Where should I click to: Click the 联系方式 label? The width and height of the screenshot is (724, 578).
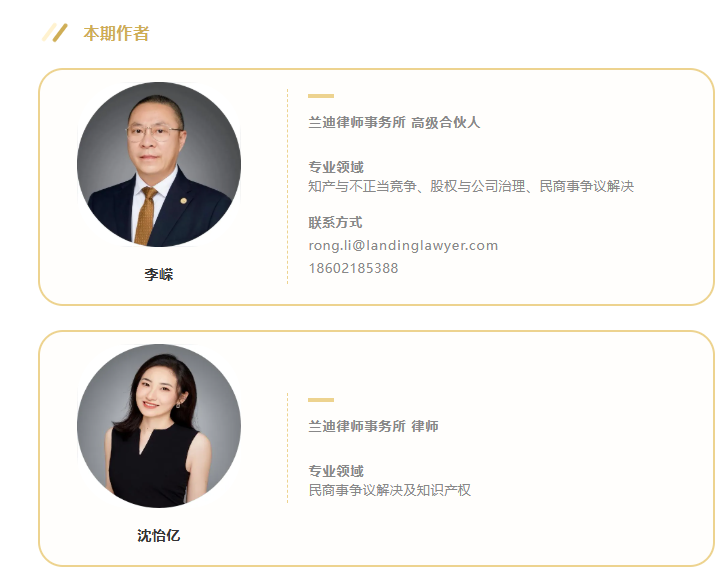[335, 223]
